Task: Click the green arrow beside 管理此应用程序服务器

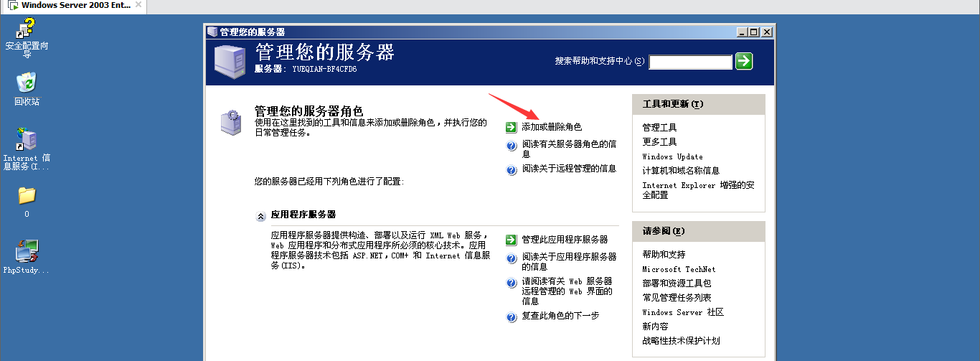Action: pos(511,240)
